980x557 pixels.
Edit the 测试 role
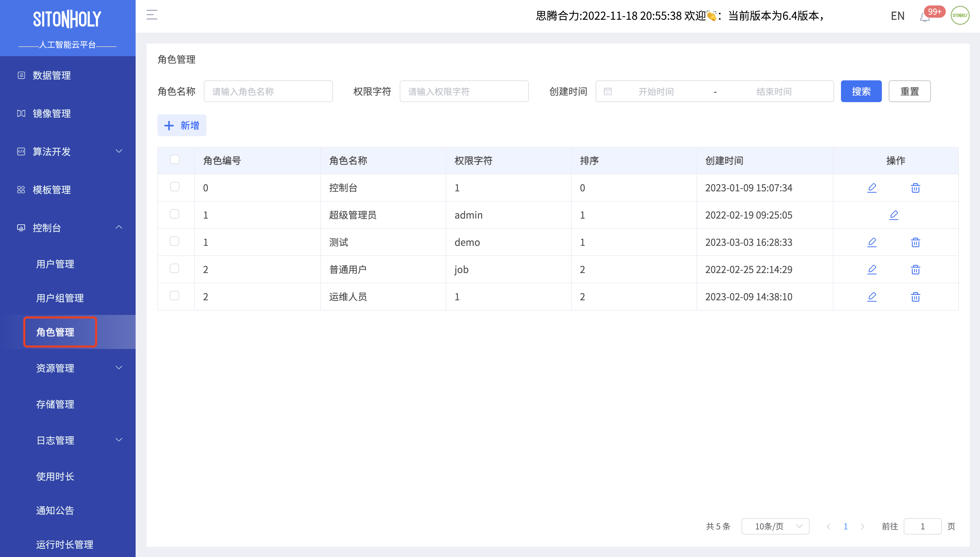[872, 242]
